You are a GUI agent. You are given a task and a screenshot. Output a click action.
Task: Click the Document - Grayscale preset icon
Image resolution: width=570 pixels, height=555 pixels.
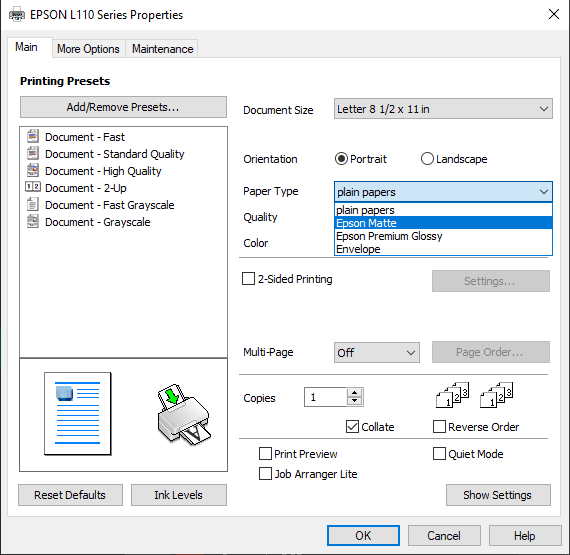point(33,221)
